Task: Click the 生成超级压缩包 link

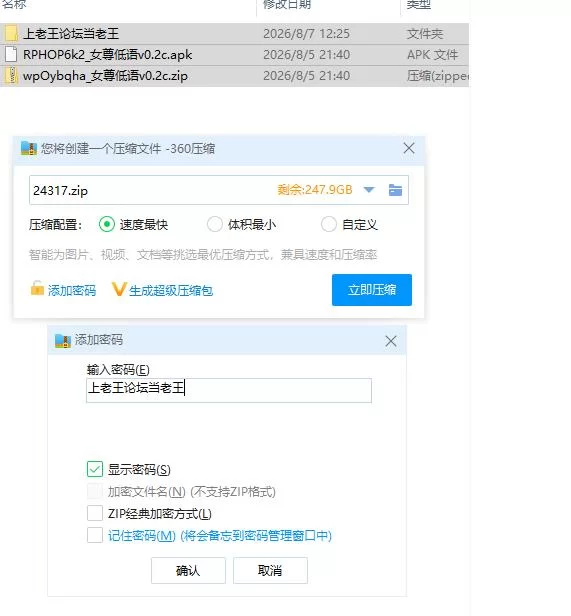Action: (x=171, y=291)
